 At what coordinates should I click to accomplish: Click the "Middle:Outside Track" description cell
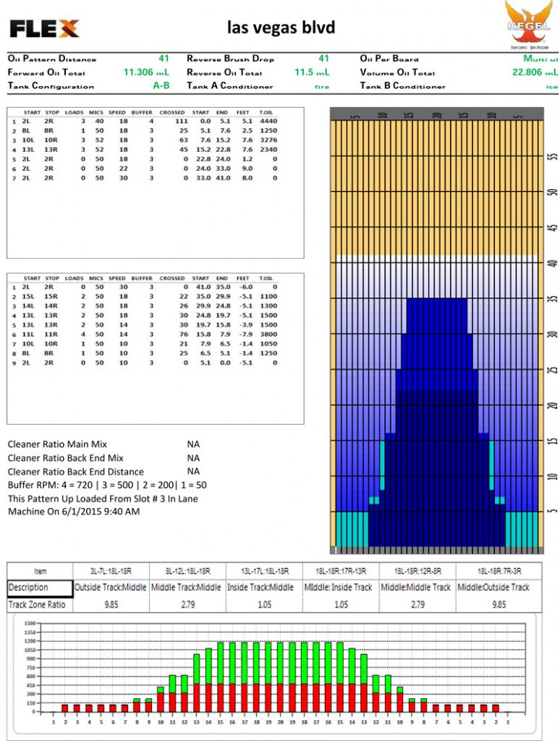(x=494, y=588)
